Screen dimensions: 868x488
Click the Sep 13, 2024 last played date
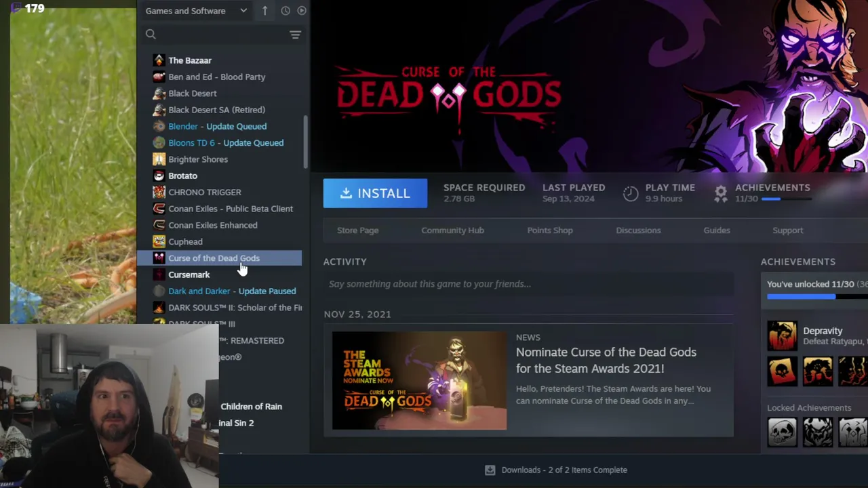(568, 199)
